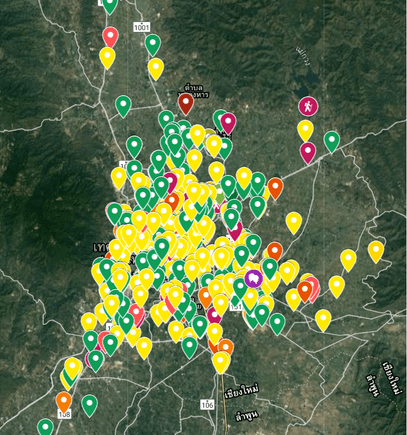Select isolated yellow pin northeast of the cluster
The image size is (407, 435).
coord(294,223)
